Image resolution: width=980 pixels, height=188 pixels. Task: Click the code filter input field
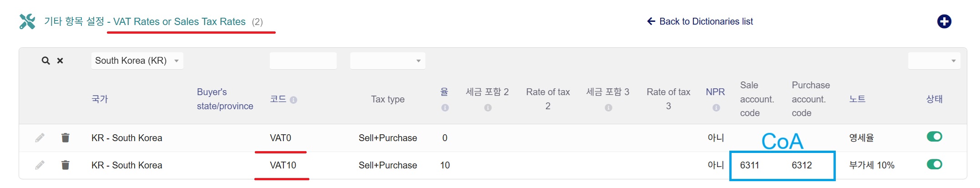tap(303, 61)
